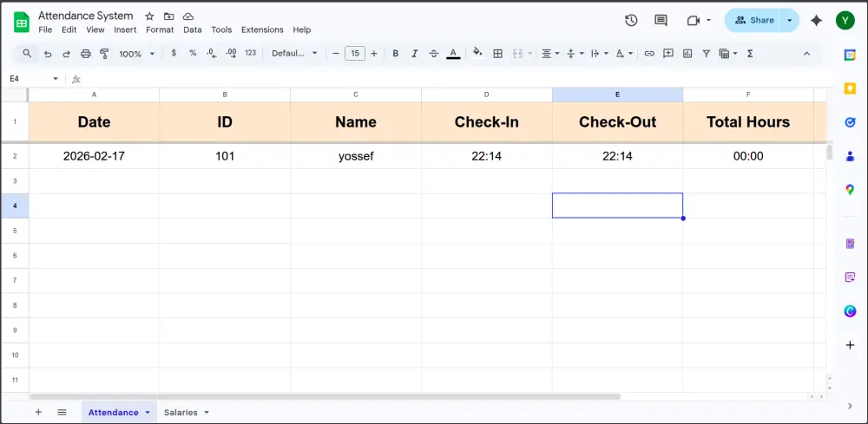868x424 pixels.
Task: Open Google Keep side panel
Action: (x=850, y=88)
